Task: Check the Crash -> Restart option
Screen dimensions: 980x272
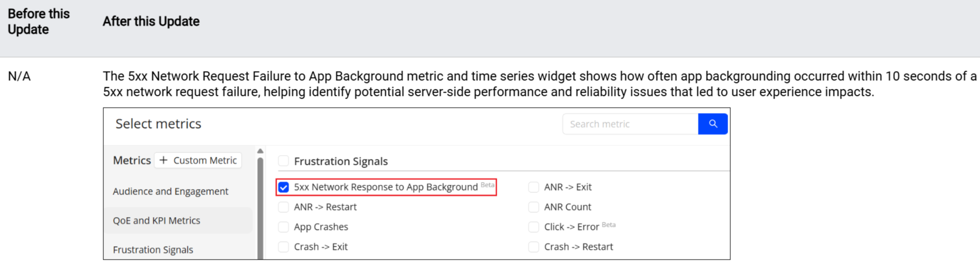Action: coord(533,247)
